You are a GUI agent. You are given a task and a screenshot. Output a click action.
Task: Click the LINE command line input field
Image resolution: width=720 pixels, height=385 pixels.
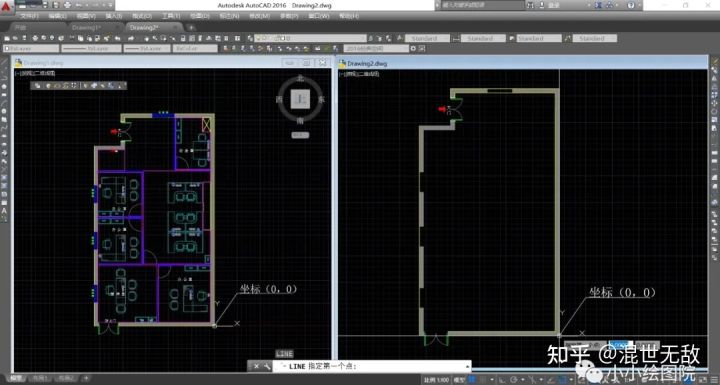tap(372, 367)
